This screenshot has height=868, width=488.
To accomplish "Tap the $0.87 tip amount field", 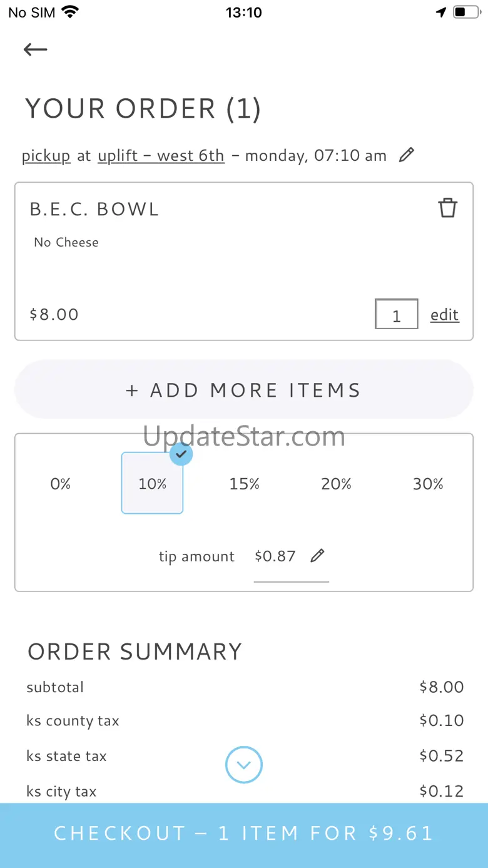I will coord(275,556).
